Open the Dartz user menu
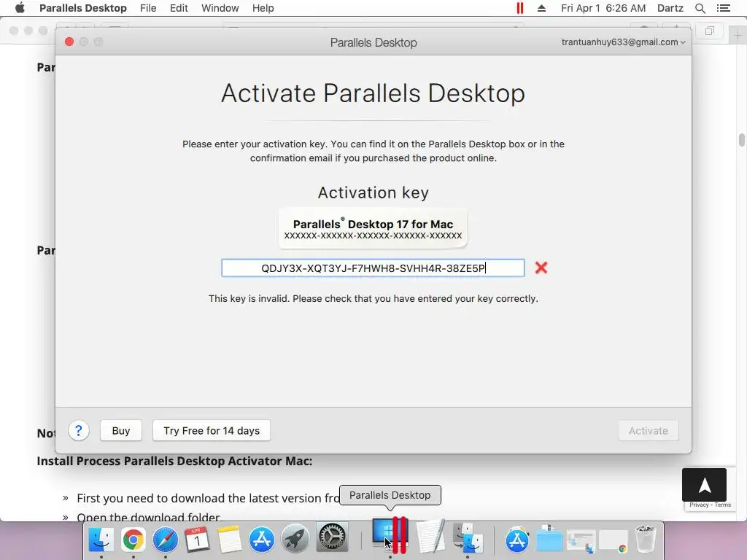 [670, 8]
